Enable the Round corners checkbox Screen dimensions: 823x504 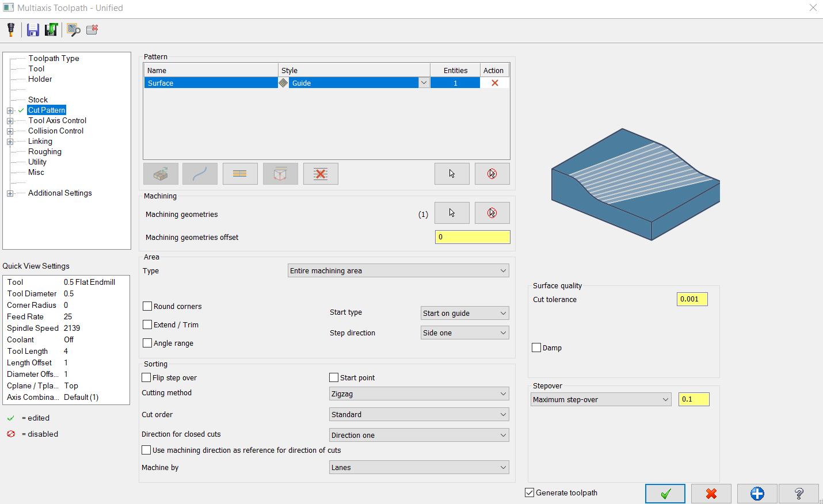(147, 306)
